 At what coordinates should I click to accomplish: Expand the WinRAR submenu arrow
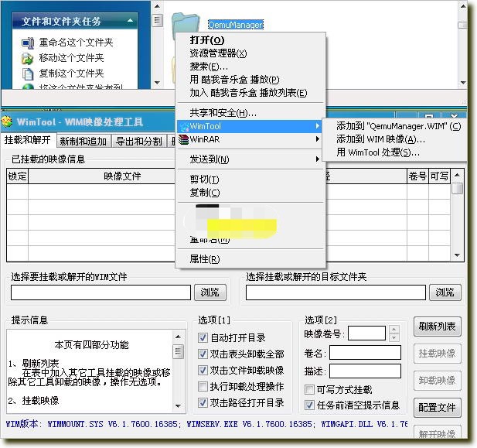pyautogui.click(x=317, y=139)
